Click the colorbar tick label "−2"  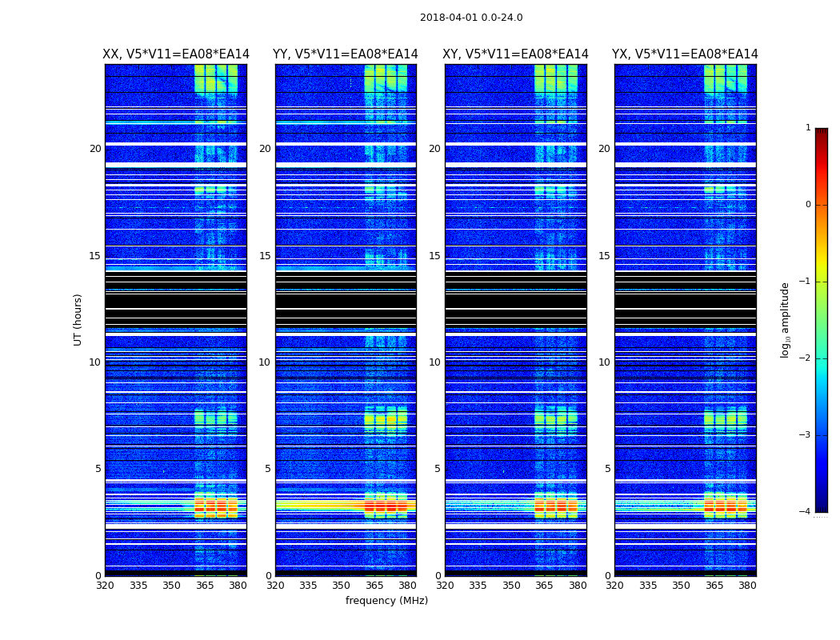[x=806, y=358]
